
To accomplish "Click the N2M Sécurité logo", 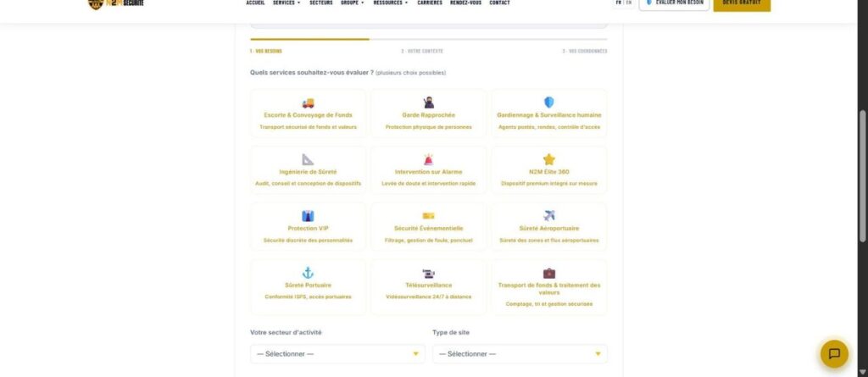I will pyautogui.click(x=116, y=3).
